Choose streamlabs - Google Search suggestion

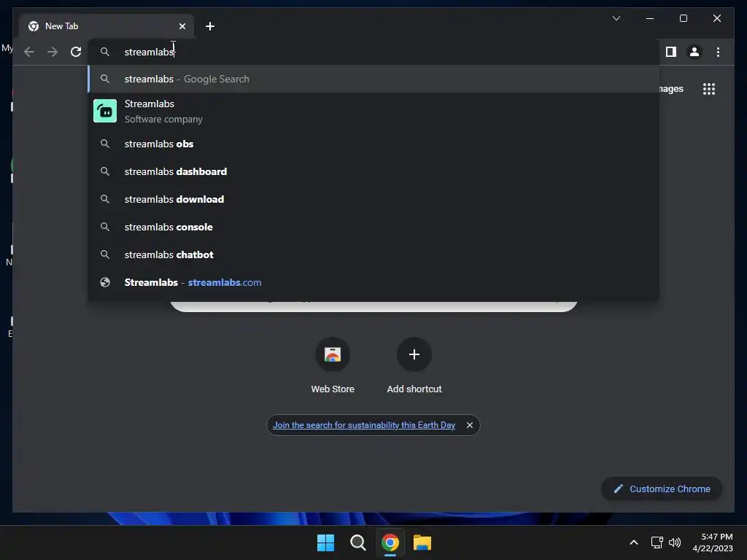click(x=373, y=79)
